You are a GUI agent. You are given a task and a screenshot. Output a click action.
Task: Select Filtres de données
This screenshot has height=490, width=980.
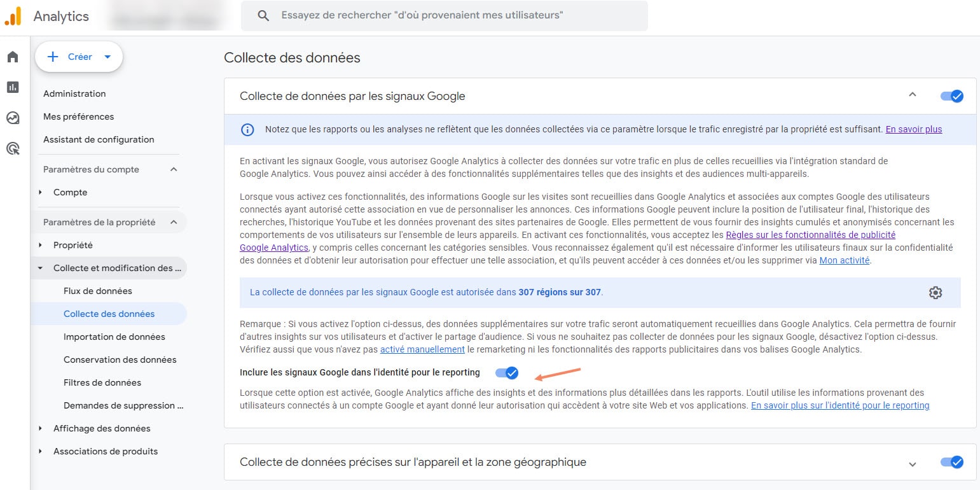coord(102,382)
